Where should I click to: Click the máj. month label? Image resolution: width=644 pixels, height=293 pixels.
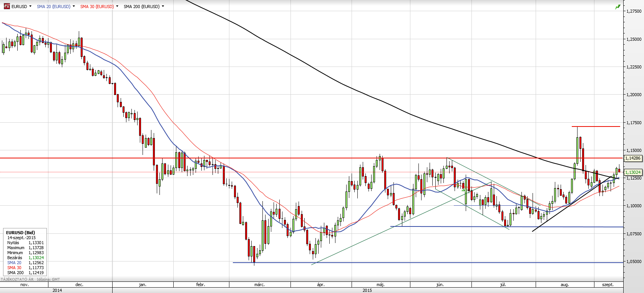click(380, 285)
